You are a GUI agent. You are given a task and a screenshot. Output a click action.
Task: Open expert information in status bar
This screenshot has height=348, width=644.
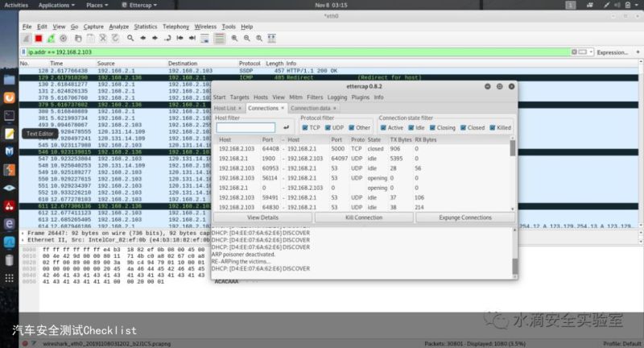[x=25, y=343]
